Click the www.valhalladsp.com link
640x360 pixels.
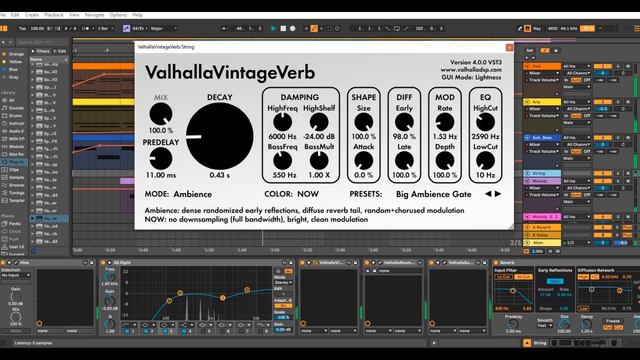click(x=471, y=70)
